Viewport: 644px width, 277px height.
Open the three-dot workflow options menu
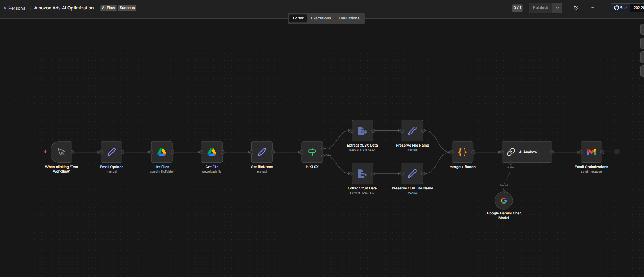pyautogui.click(x=592, y=8)
